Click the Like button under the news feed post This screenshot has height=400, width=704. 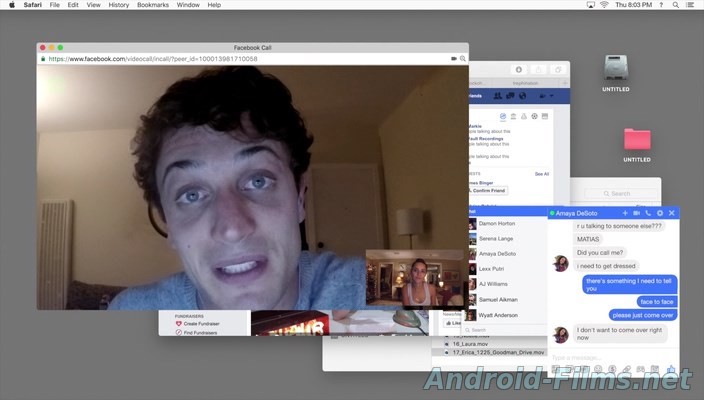pyautogui.click(x=453, y=323)
